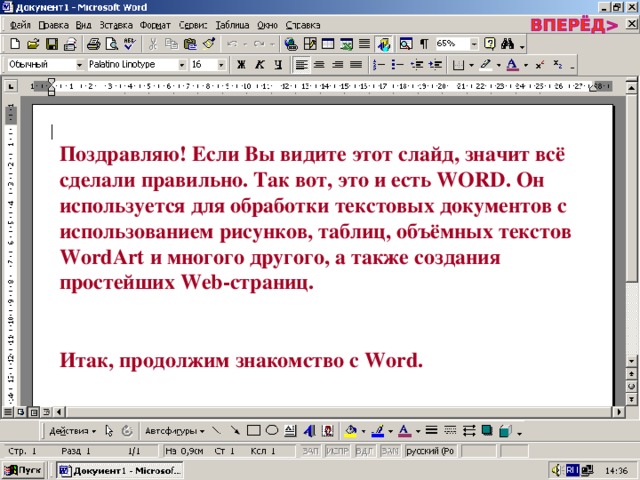The image size is (640, 480).
Task: Apply superscript formatting
Action: (540, 64)
